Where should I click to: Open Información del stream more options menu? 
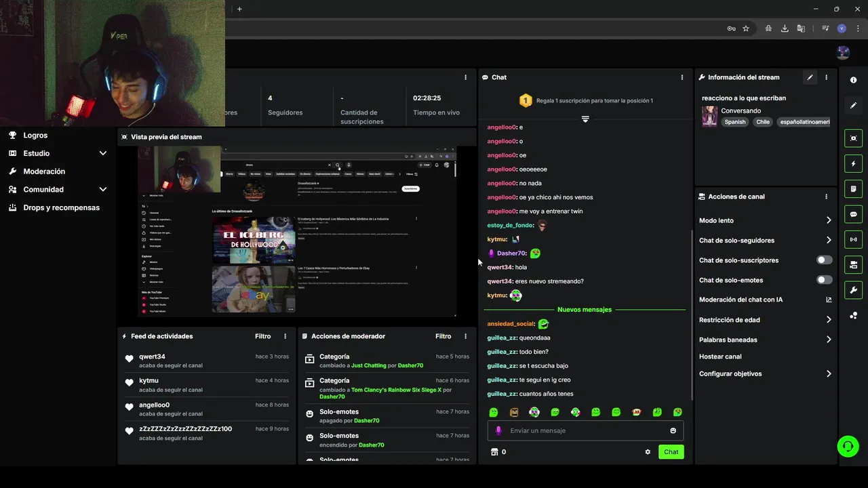pyautogui.click(x=826, y=77)
